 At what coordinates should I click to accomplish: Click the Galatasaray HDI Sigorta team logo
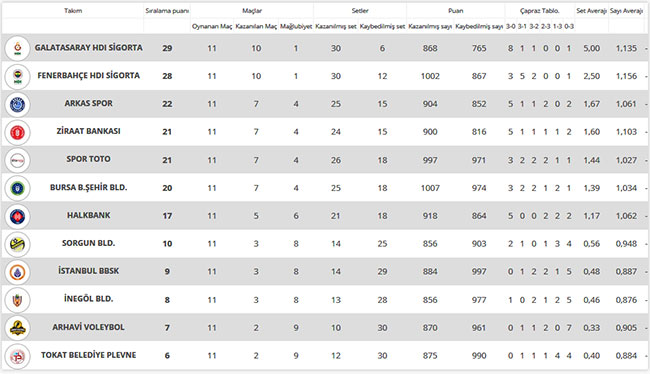coord(17,48)
